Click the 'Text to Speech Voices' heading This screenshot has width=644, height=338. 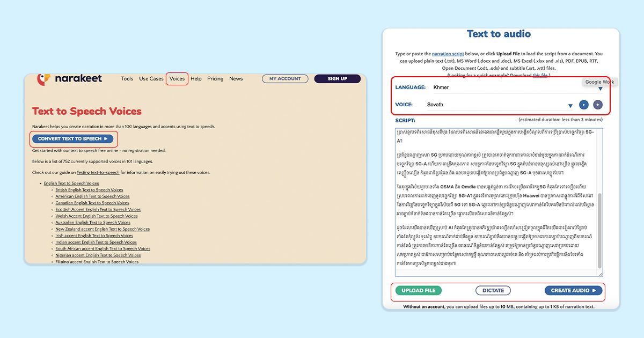(87, 112)
